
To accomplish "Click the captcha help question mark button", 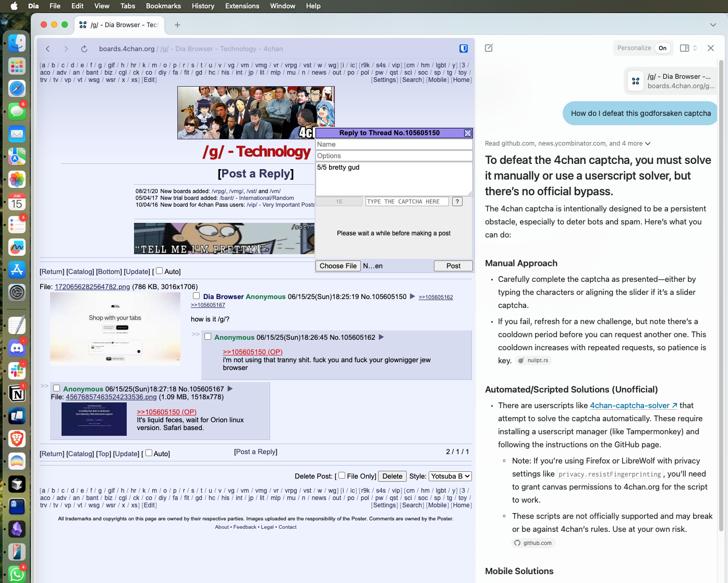I will click(457, 201).
